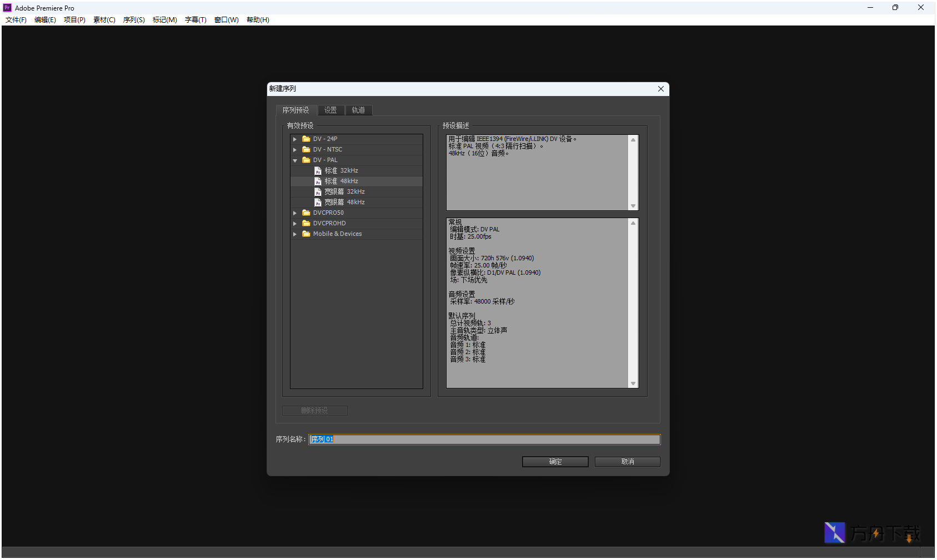Click the settings details scrollbar up arrow
The image size is (937, 560).
pos(633,223)
